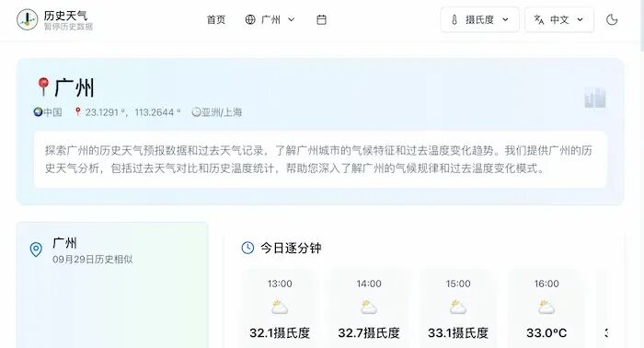Open the 首页 home link
Image resolution: width=644 pixels, height=348 pixels.
click(x=216, y=19)
